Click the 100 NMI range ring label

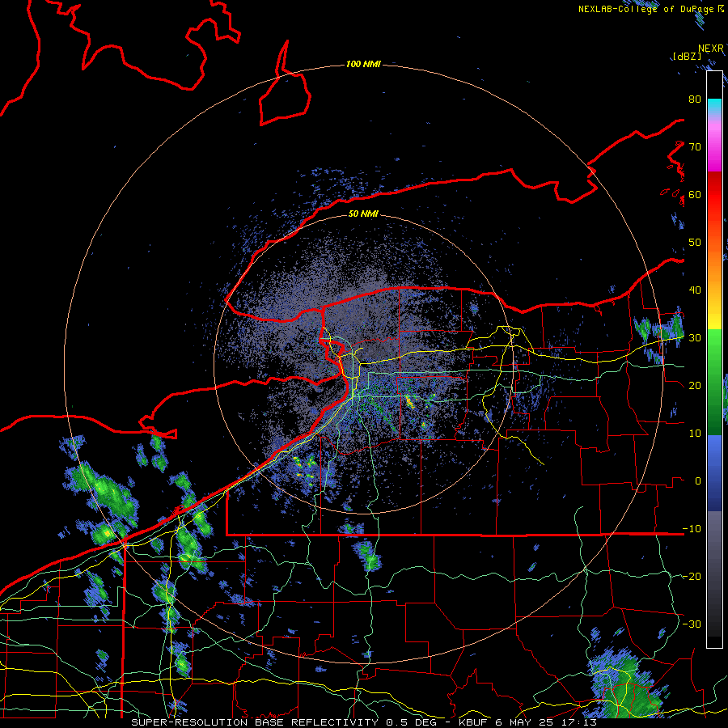tap(363, 64)
